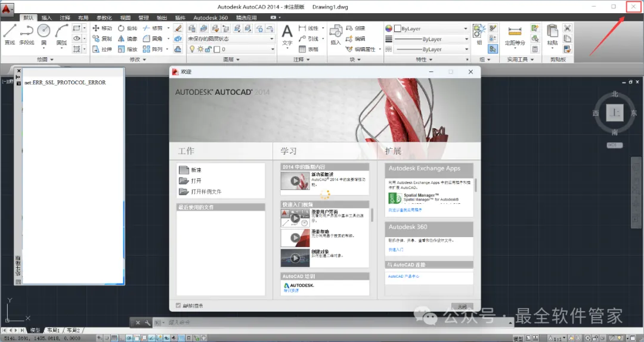Click 打开 in the welcome dialog
Screen dimensions: 644x342
[x=191, y=181]
